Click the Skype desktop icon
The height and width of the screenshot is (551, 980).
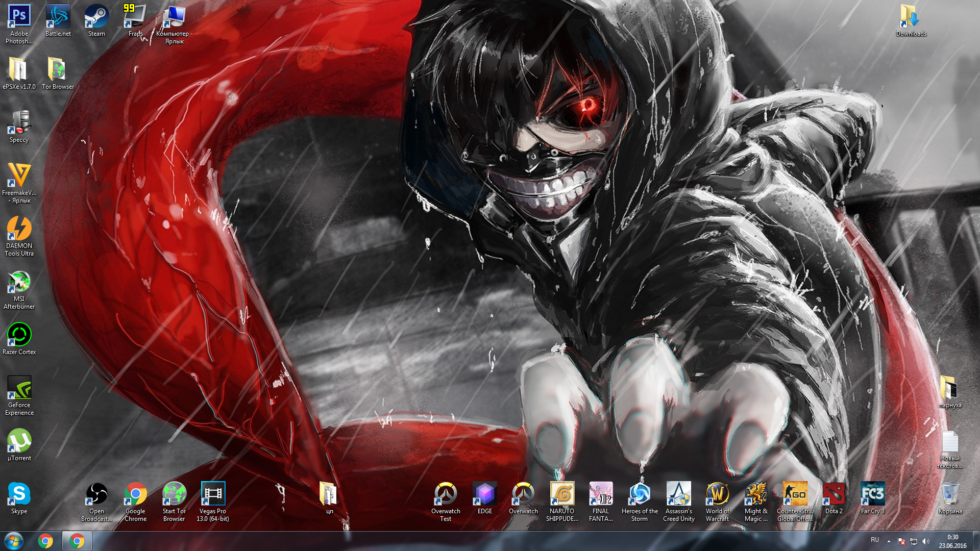pyautogui.click(x=19, y=498)
